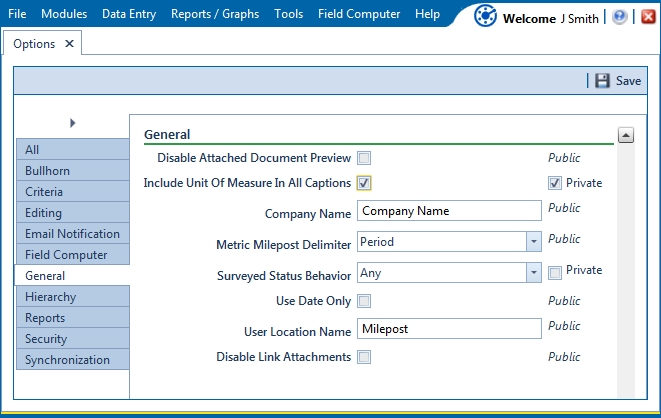Collapse the General section using up-arrow button

[x=626, y=135]
